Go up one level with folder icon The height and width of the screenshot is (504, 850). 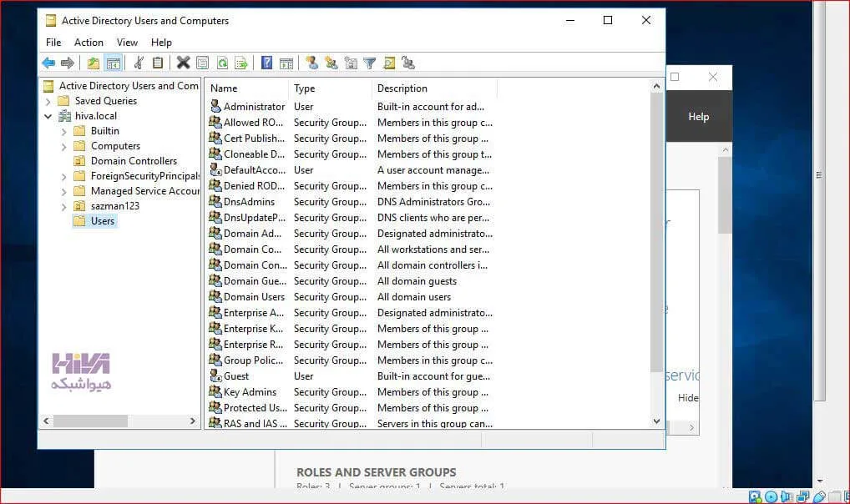[94, 63]
